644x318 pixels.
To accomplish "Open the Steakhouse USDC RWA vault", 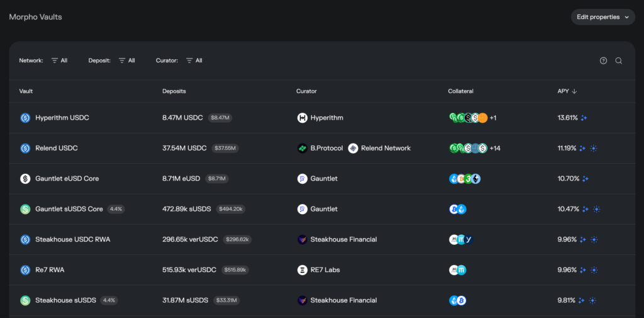I will [x=73, y=239].
